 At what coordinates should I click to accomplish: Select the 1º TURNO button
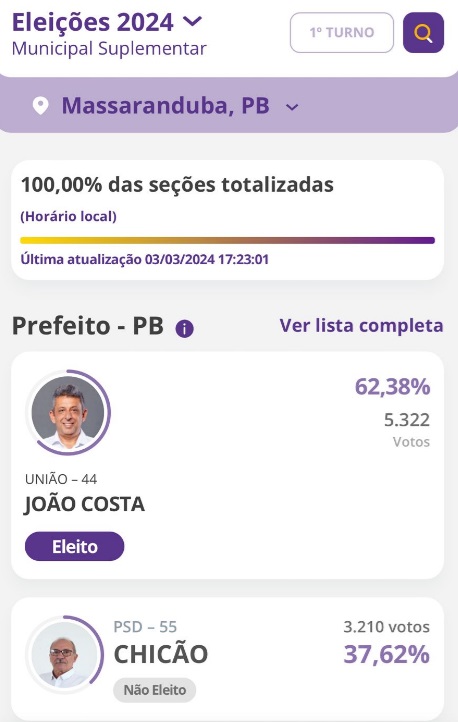(342, 33)
